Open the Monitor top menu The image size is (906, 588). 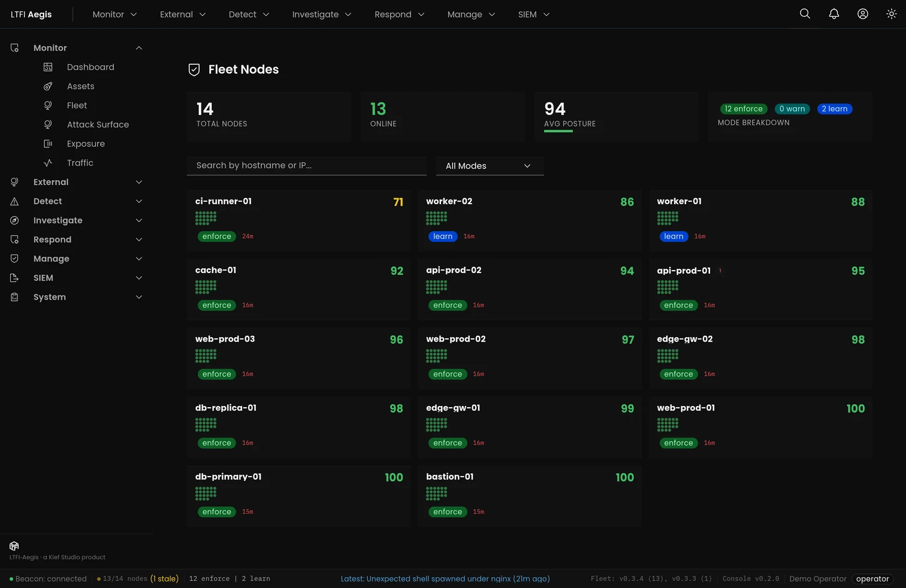(x=114, y=14)
